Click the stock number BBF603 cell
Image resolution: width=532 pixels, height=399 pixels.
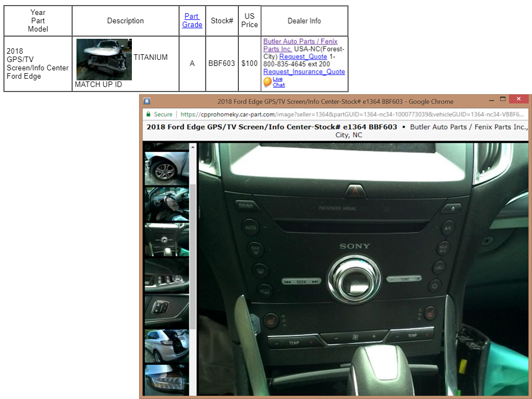click(222, 63)
